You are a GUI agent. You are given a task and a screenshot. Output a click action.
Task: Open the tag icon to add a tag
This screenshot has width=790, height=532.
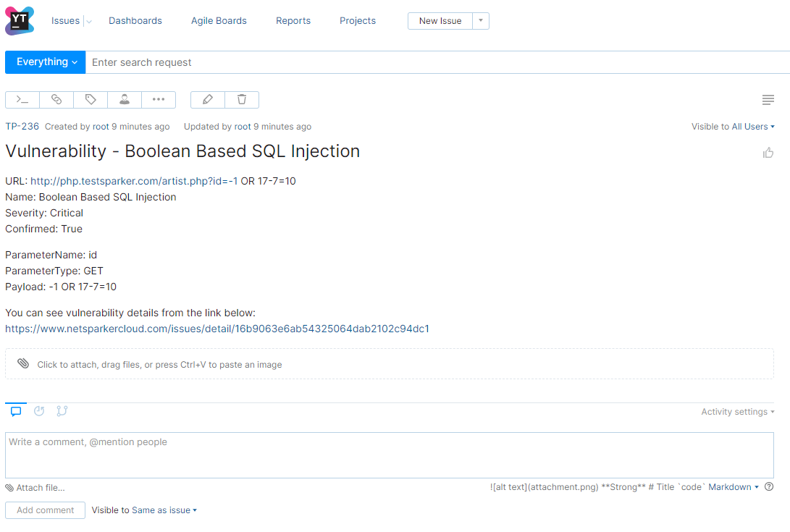coord(90,99)
